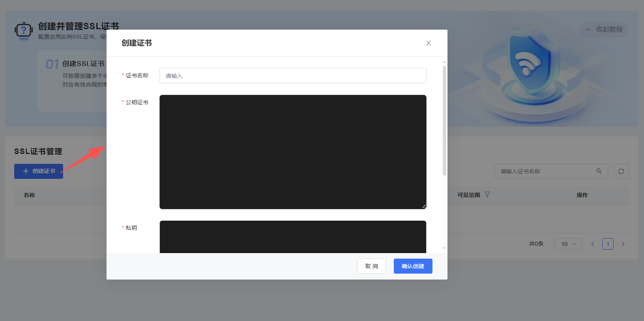Click the 证书名称 field label
Viewport: 644px width, 321px height.
(x=137, y=75)
